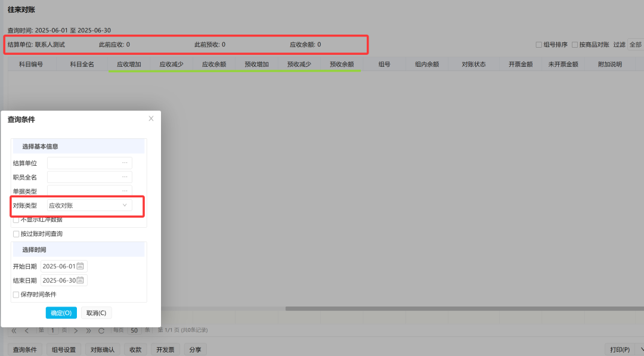Close the 查询条件 dialog with X
The height and width of the screenshot is (356, 644).
pos(151,119)
